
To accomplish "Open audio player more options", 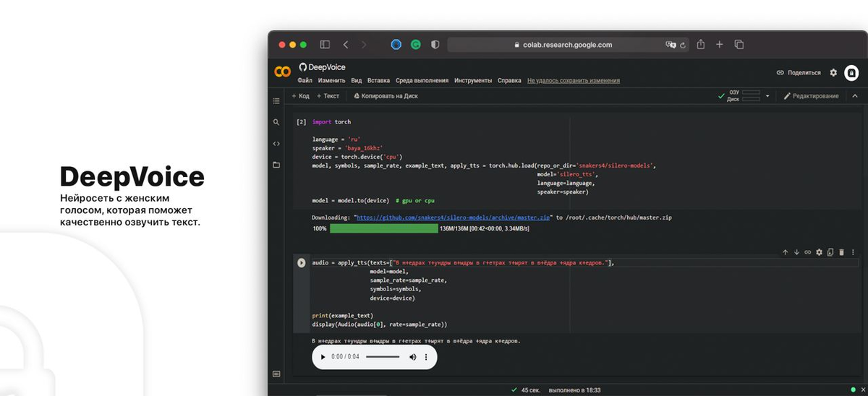I will pos(426,357).
